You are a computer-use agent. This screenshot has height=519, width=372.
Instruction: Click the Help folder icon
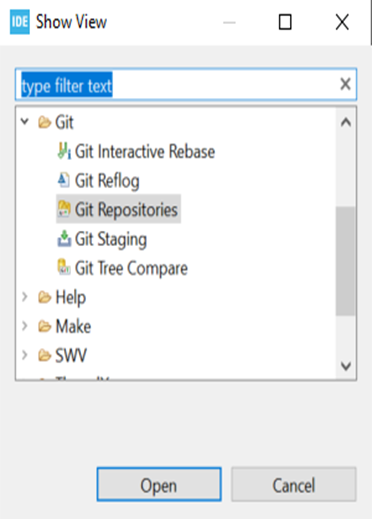pos(44,297)
